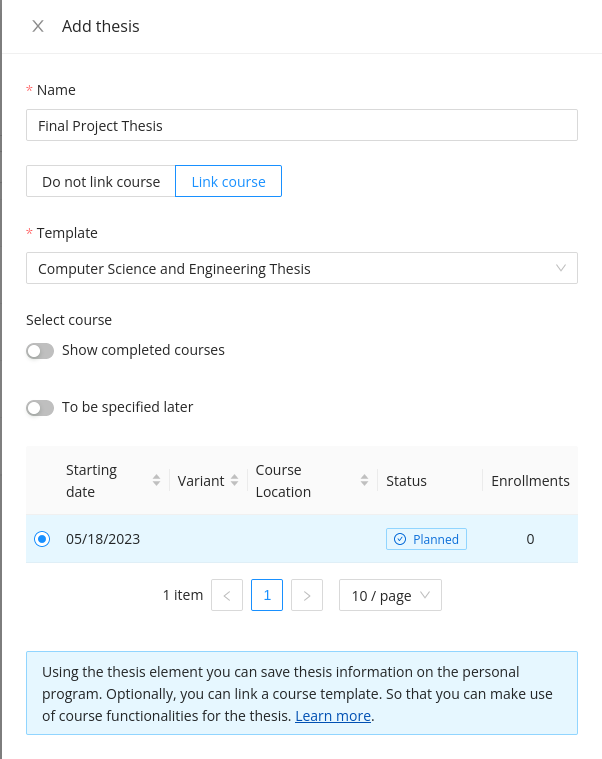Image resolution: width=602 pixels, height=759 pixels.
Task: Go to next page arrow
Action: (x=307, y=595)
